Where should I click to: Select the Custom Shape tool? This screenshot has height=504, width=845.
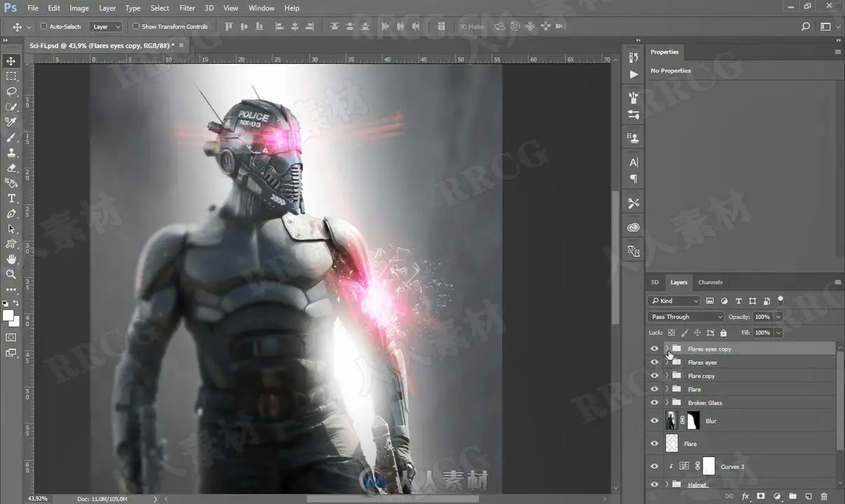11,244
